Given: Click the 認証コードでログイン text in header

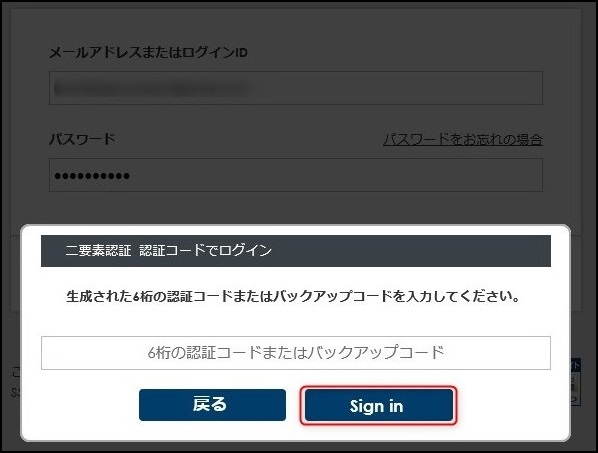Looking at the screenshot, I should (x=205, y=251).
